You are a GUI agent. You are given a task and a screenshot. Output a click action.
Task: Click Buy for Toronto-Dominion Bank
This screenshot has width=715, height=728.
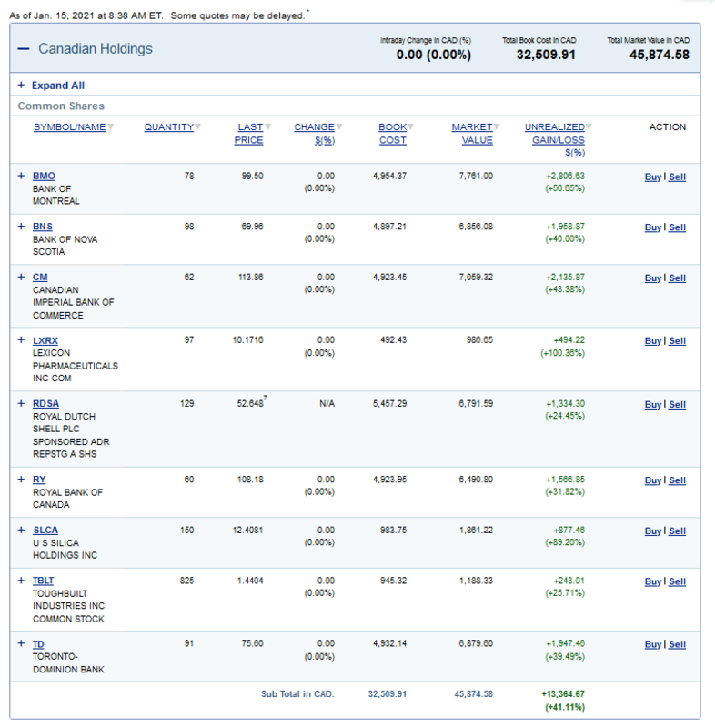(x=653, y=644)
